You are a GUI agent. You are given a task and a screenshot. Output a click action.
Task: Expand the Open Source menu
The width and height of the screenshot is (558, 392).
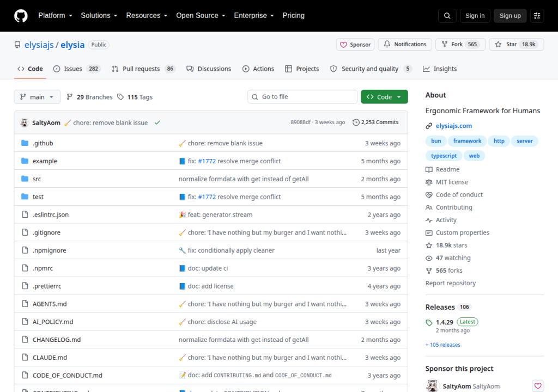pos(201,16)
